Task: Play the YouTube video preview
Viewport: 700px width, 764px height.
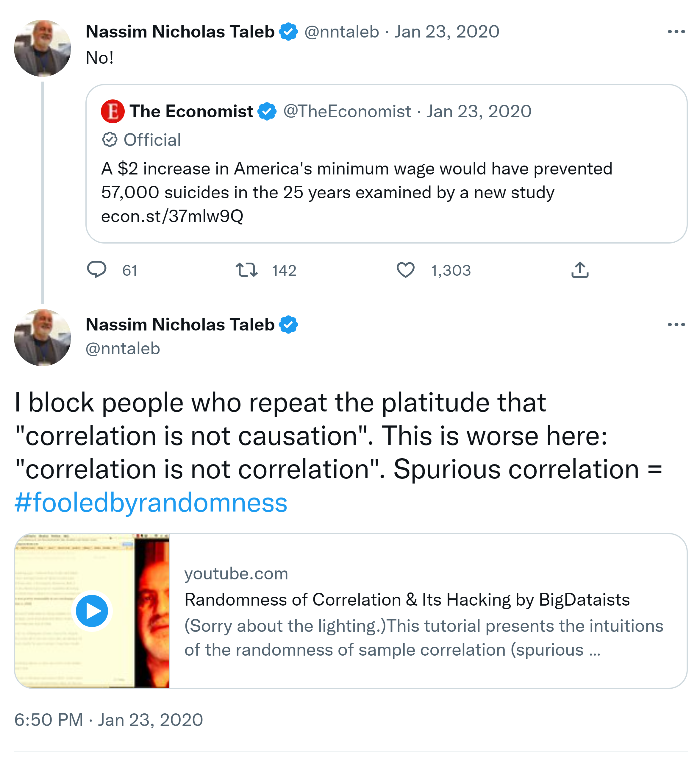Action: click(92, 611)
